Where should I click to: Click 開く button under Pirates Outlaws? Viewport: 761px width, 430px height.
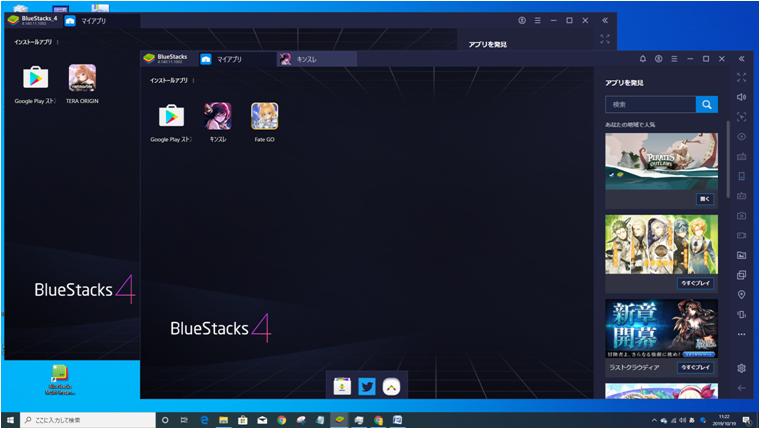click(x=705, y=199)
